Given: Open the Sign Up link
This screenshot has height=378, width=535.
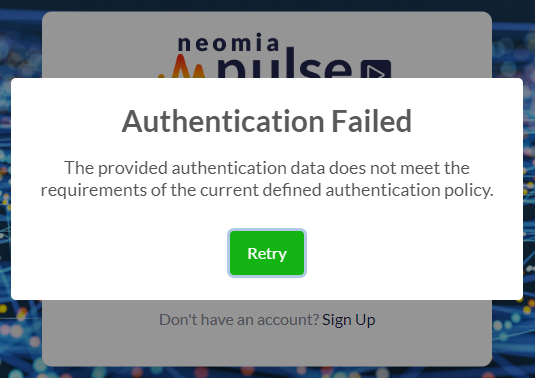Looking at the screenshot, I should pos(348,320).
